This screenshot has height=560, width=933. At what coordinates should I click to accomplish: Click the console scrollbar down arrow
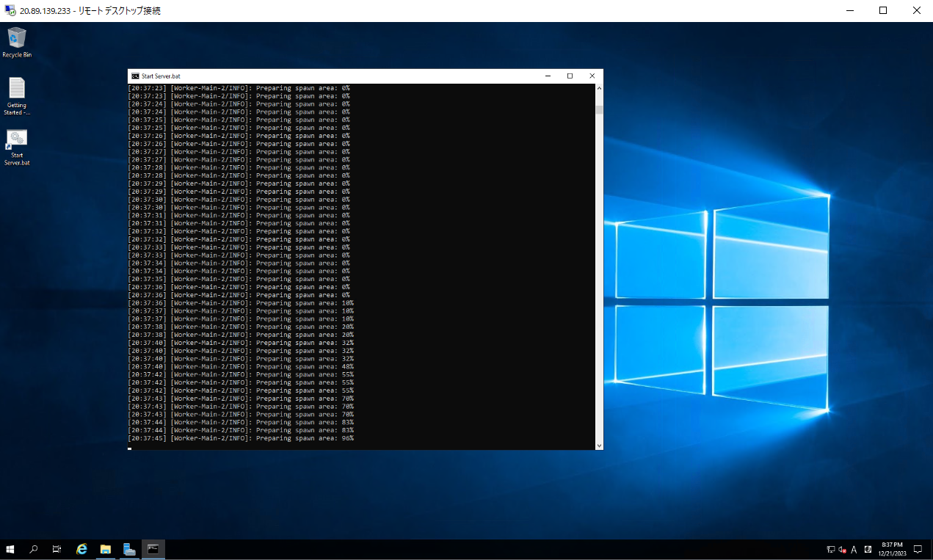599,445
